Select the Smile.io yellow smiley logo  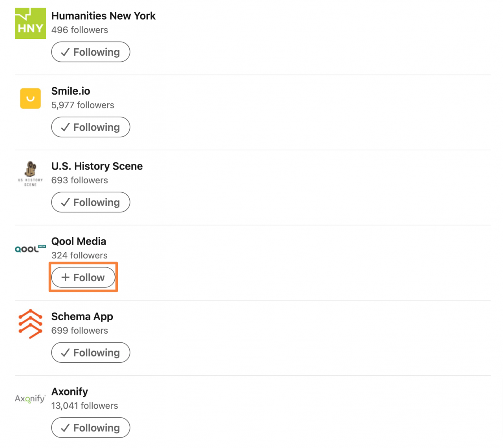30,98
